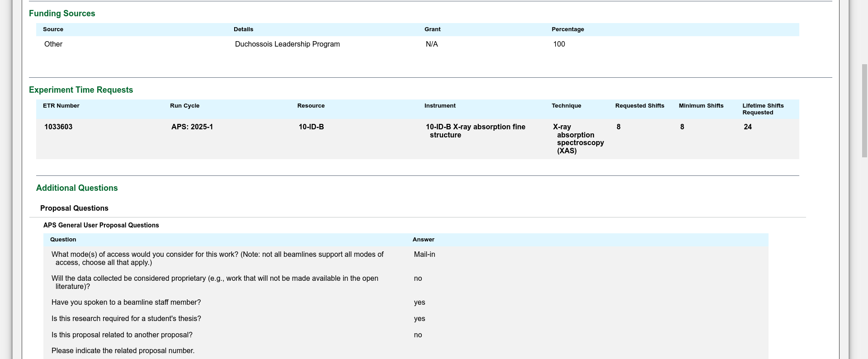
Task: Click the Experiment Time Requests heading
Action: [x=81, y=90]
